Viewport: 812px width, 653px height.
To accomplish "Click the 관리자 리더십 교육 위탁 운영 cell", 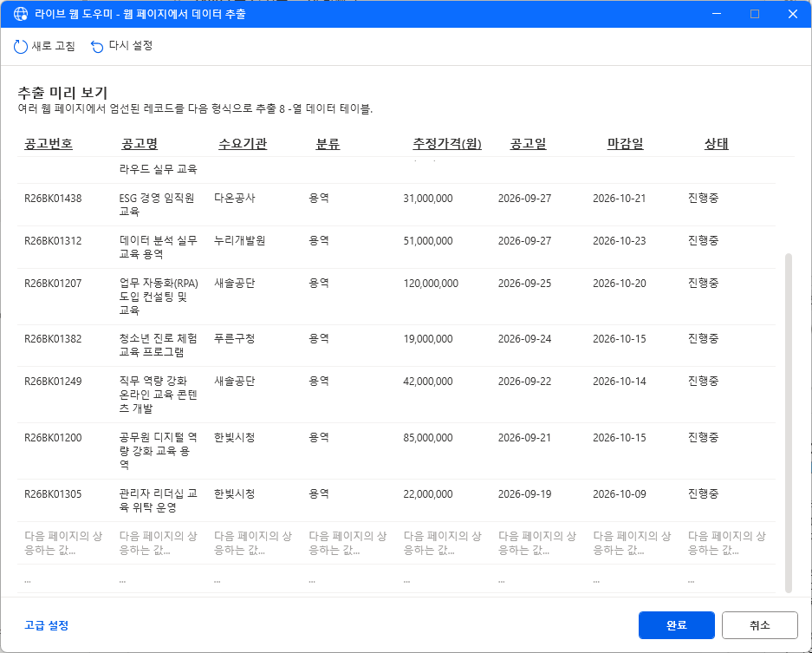I will point(159,500).
